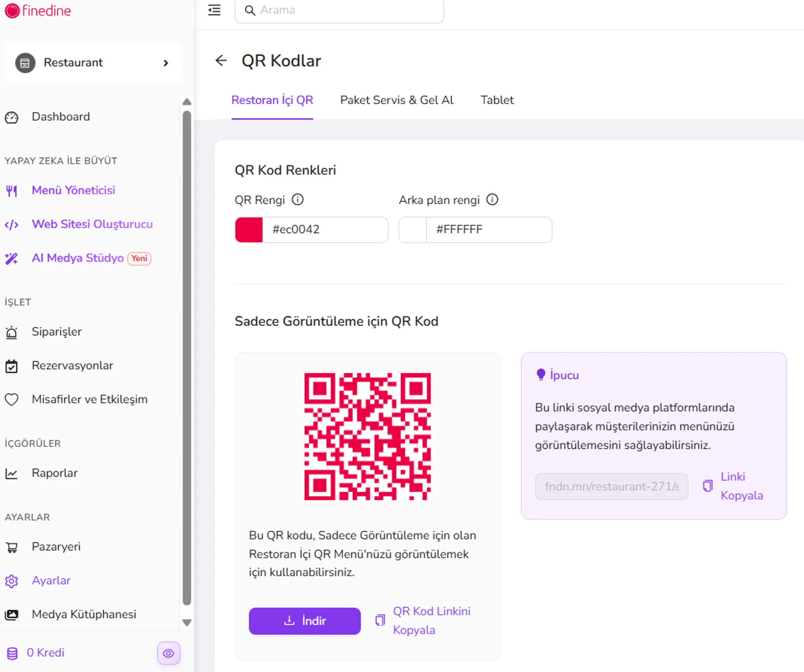This screenshot has height=672, width=804.
Task: Show info for Arka plan rengi
Action: 492,199
